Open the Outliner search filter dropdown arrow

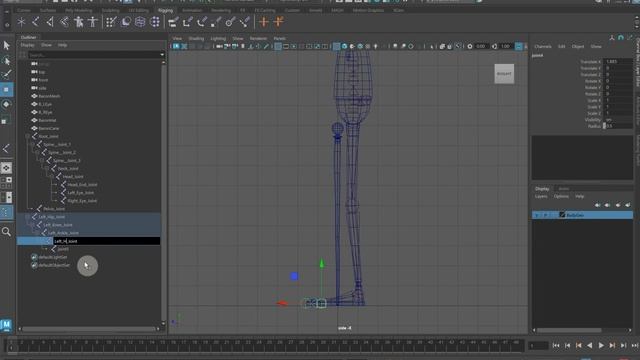point(162,55)
